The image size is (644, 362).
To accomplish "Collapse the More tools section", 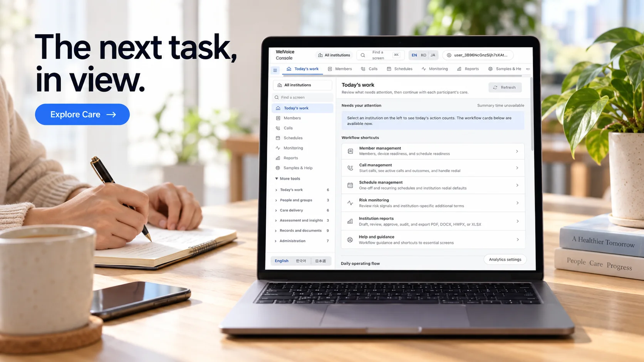I will [x=288, y=178].
